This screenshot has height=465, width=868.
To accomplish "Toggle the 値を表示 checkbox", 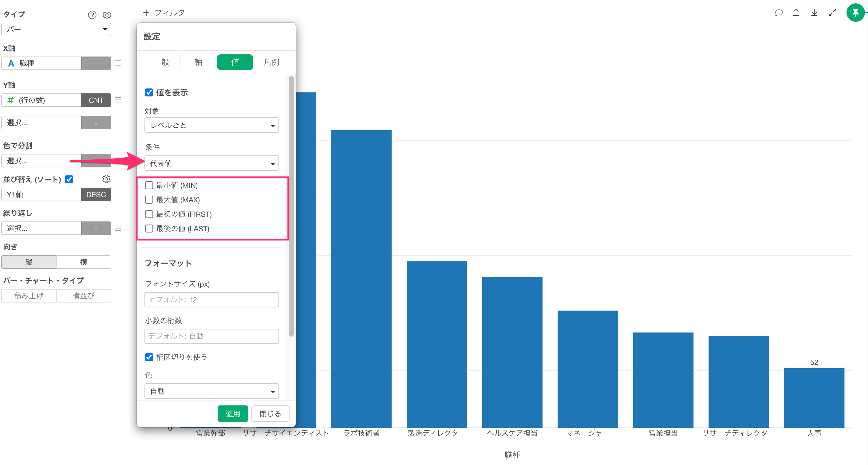I will (x=149, y=92).
